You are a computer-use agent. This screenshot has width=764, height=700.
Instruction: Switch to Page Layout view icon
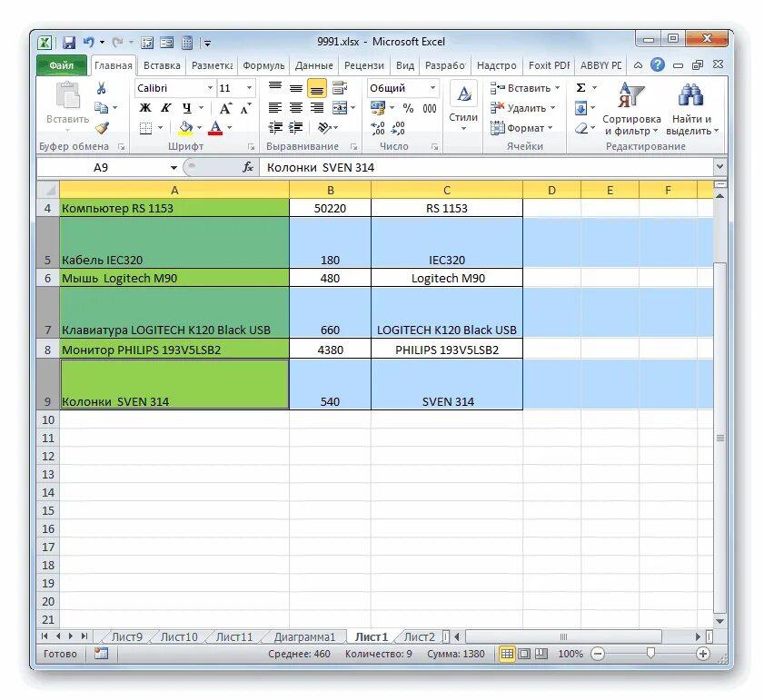pyautogui.click(x=524, y=655)
